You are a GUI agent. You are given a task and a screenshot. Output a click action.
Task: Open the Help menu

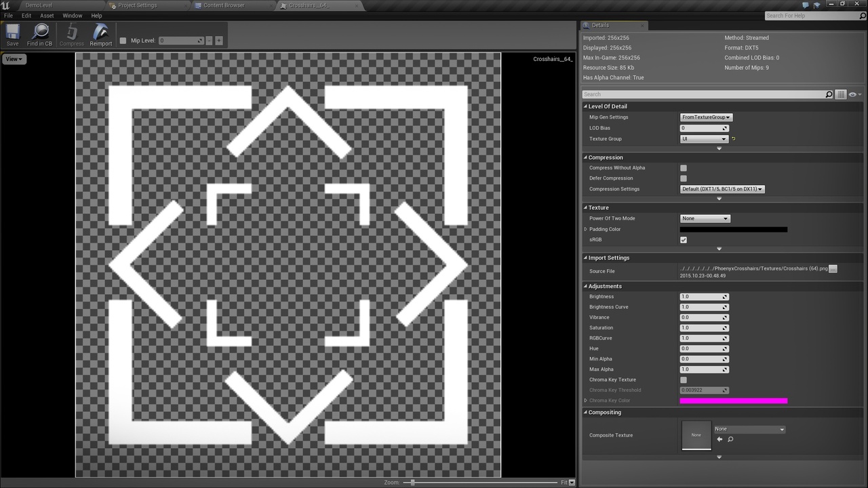[97, 16]
